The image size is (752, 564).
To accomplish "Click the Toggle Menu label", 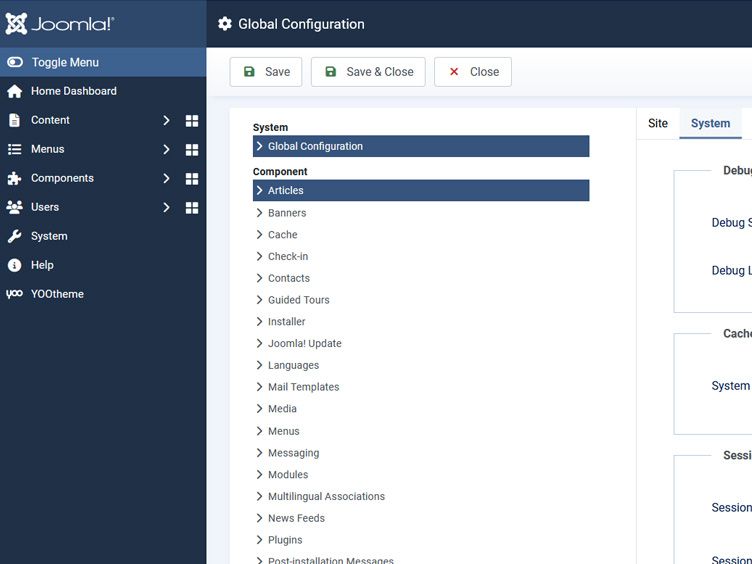I will tap(65, 62).
